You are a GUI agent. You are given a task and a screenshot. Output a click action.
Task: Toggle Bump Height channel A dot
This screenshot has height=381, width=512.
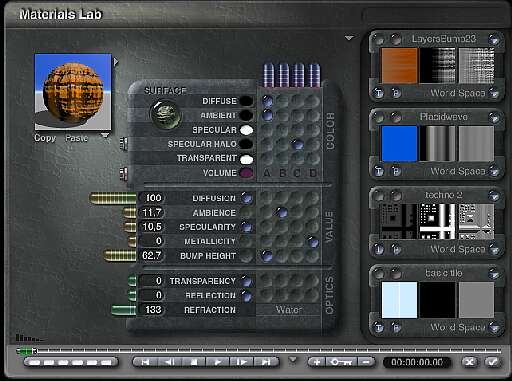pyautogui.click(x=266, y=256)
